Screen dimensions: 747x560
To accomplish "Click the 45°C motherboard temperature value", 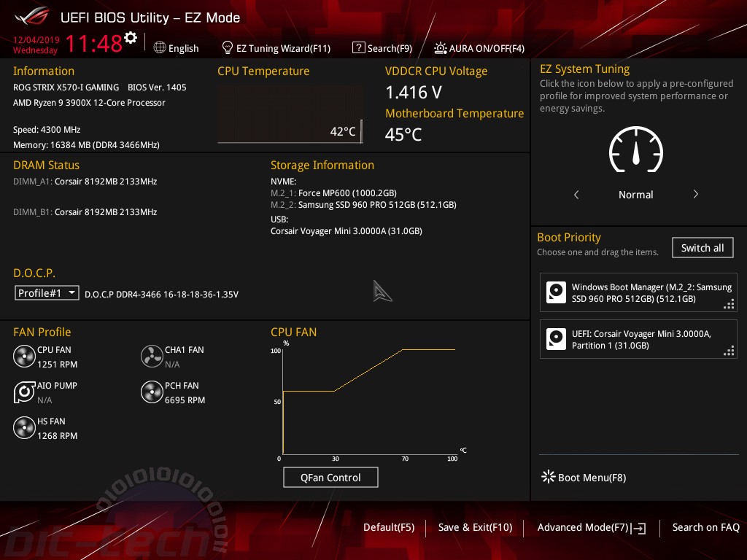I will [x=403, y=134].
